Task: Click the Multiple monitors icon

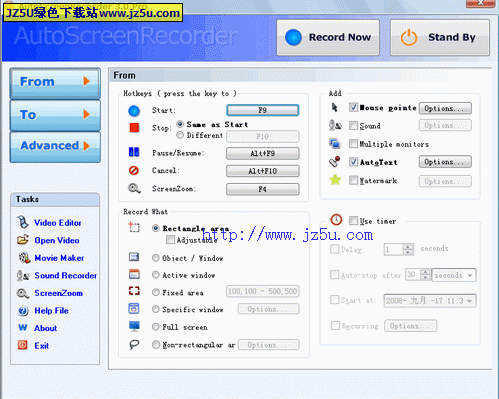Action: coord(335,143)
